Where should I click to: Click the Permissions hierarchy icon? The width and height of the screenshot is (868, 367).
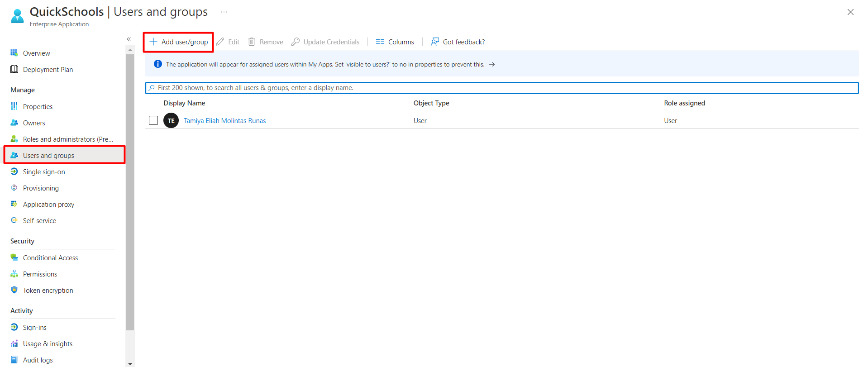pos(14,274)
